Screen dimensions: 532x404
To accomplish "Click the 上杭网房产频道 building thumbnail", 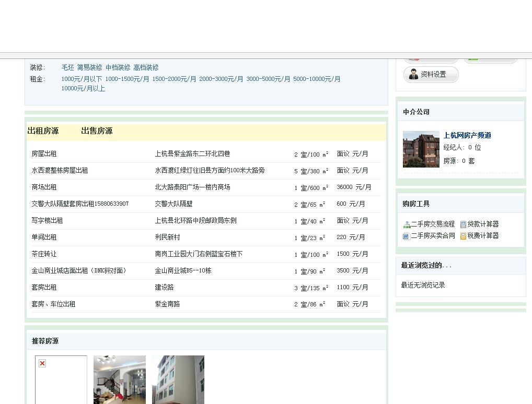I will tap(421, 149).
